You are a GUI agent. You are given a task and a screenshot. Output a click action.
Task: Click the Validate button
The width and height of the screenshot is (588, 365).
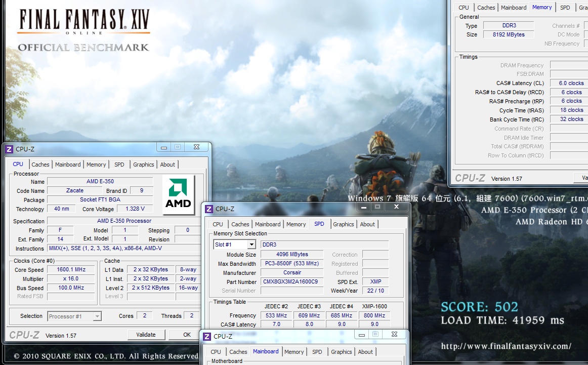[x=146, y=335]
